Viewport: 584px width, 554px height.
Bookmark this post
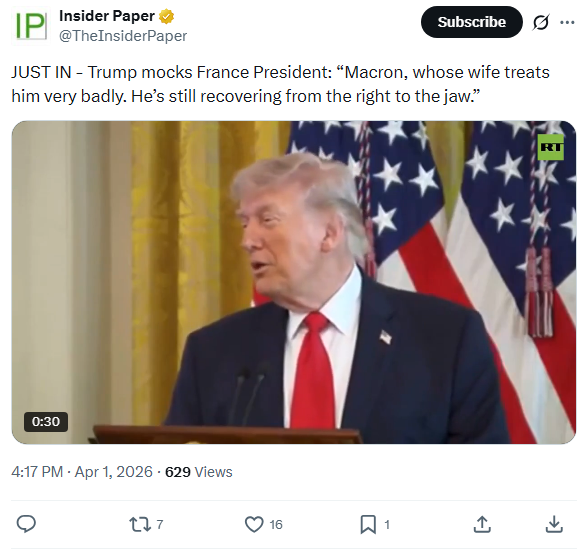368,525
